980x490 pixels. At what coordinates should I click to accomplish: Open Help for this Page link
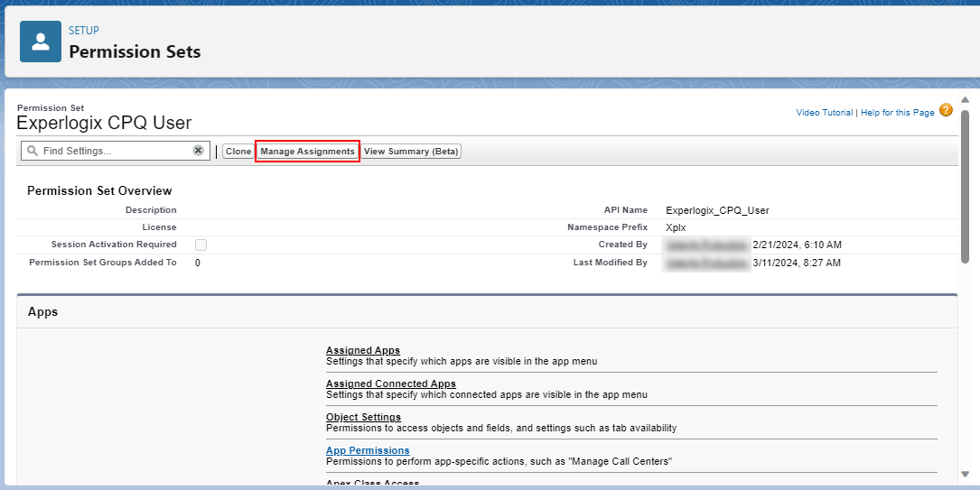click(898, 113)
